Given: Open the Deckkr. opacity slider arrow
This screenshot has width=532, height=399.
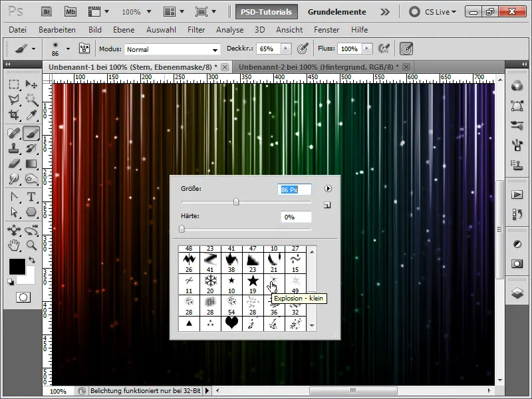Looking at the screenshot, I should [286, 49].
